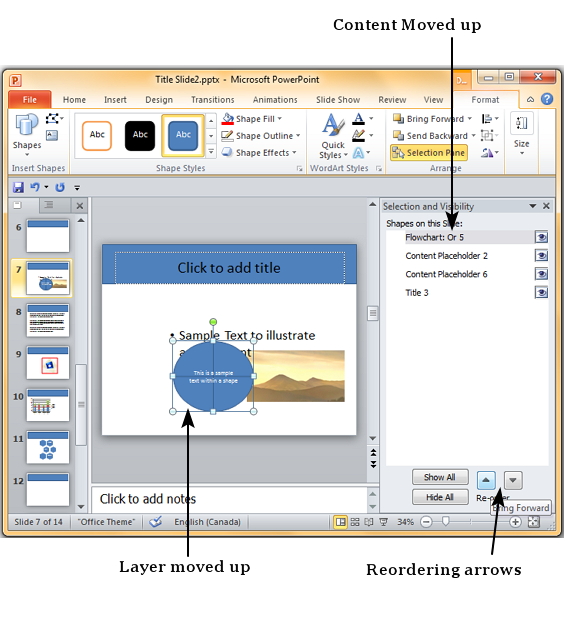This screenshot has height=620, width=565.
Task: Fit slide to current window
Action: click(x=534, y=522)
